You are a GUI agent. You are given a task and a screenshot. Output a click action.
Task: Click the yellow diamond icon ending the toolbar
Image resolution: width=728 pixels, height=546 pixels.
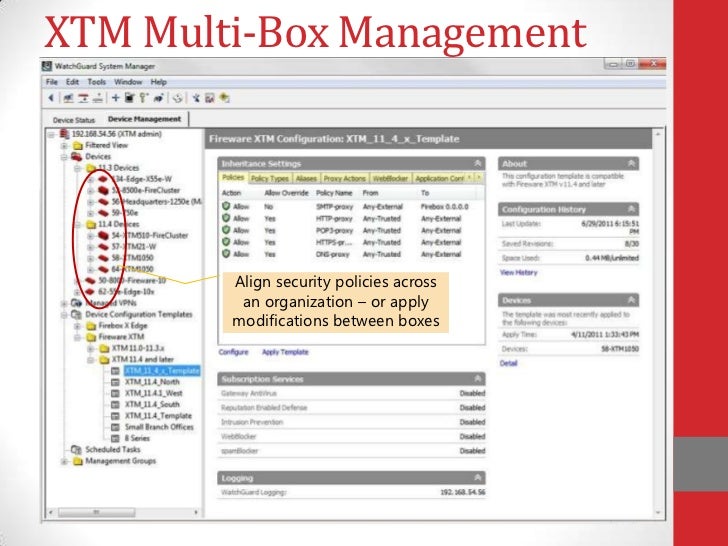click(225, 98)
